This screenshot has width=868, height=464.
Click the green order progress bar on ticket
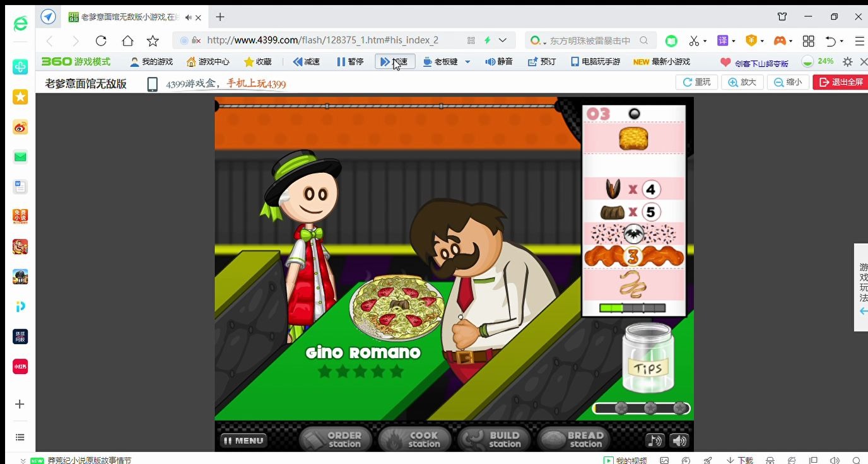632,308
